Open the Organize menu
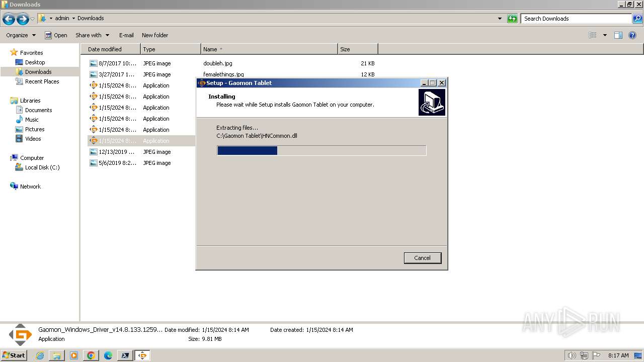Screen dimensions: 644x362 21,35
